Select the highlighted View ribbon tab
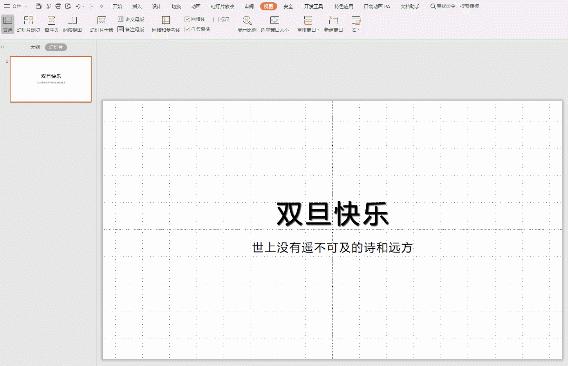The height and width of the screenshot is (366, 568). [x=268, y=6]
